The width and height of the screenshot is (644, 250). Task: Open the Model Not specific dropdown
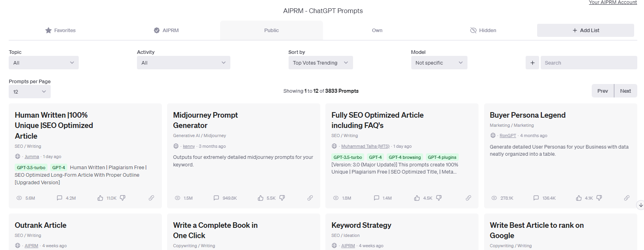tap(439, 63)
